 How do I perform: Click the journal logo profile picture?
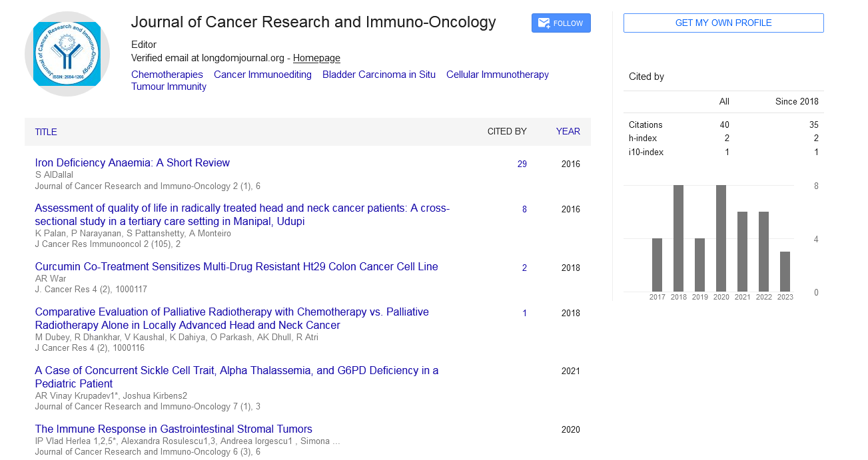(67, 54)
